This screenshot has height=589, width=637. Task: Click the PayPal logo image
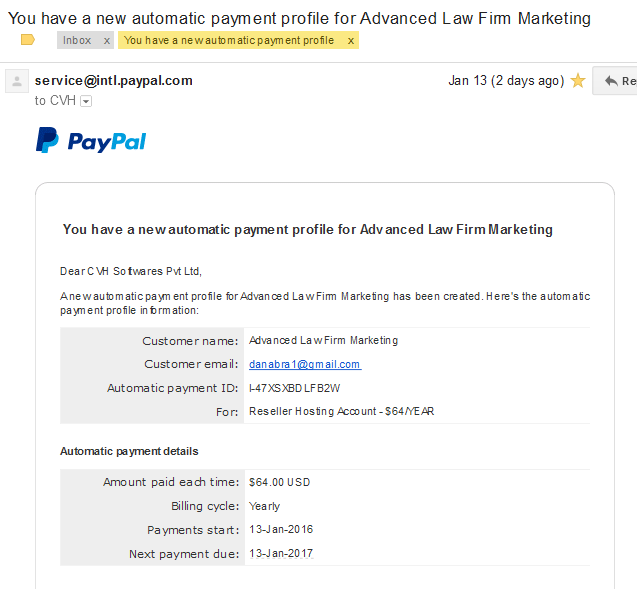(x=91, y=141)
